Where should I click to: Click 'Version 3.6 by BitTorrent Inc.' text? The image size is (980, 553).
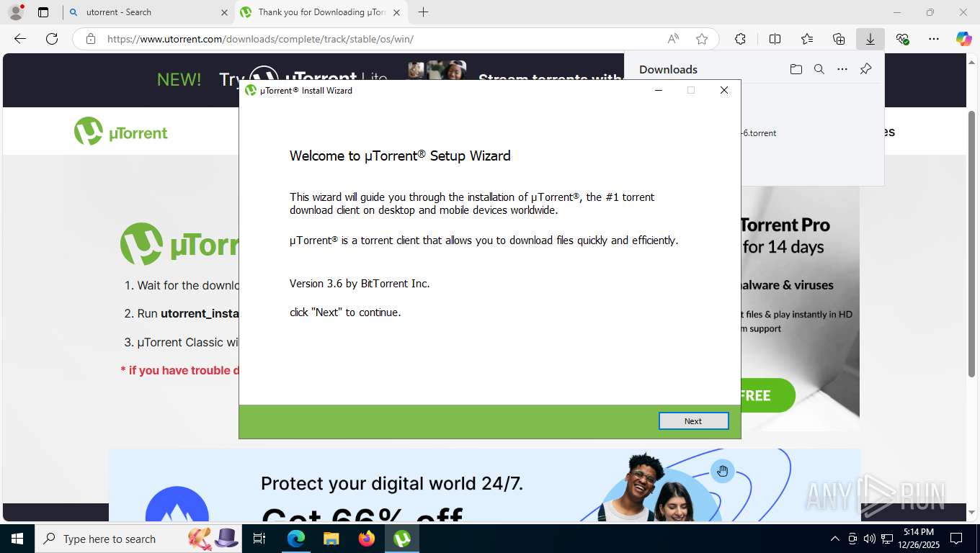[x=360, y=284]
